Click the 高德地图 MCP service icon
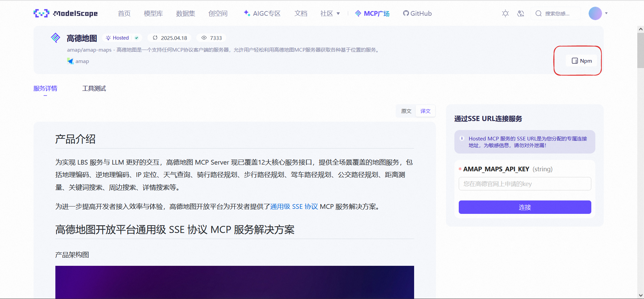Screen dimensions: 644x299 (x=55, y=38)
